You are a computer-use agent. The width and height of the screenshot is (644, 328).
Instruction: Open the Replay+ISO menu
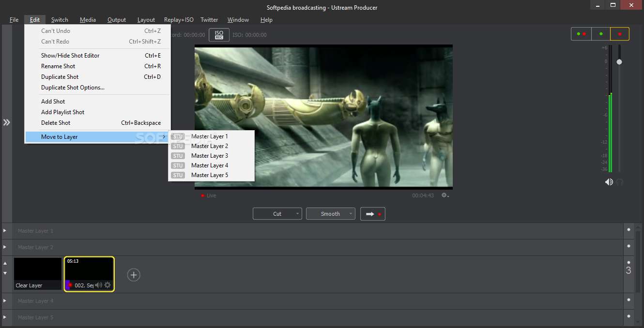(179, 20)
